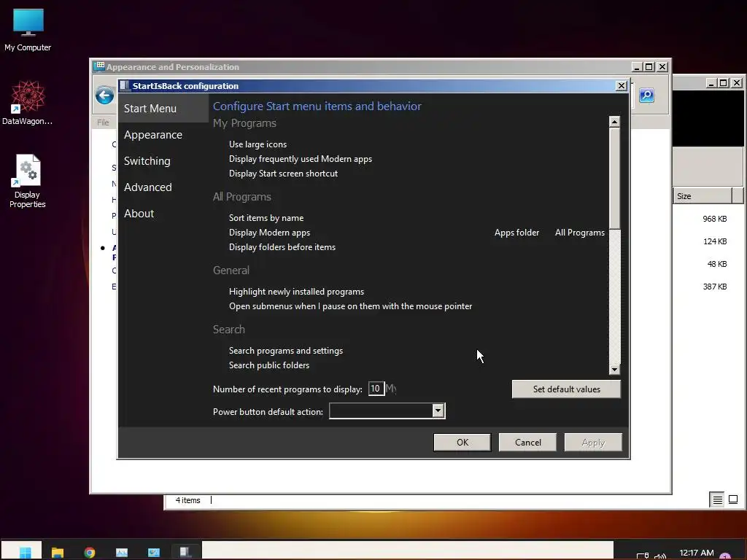
Task: Toggle Search public folders option
Action: tap(268, 365)
